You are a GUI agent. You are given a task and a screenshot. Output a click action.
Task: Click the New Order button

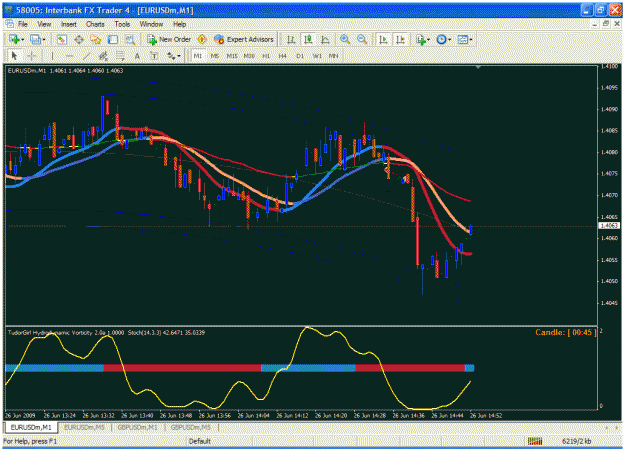(x=169, y=39)
